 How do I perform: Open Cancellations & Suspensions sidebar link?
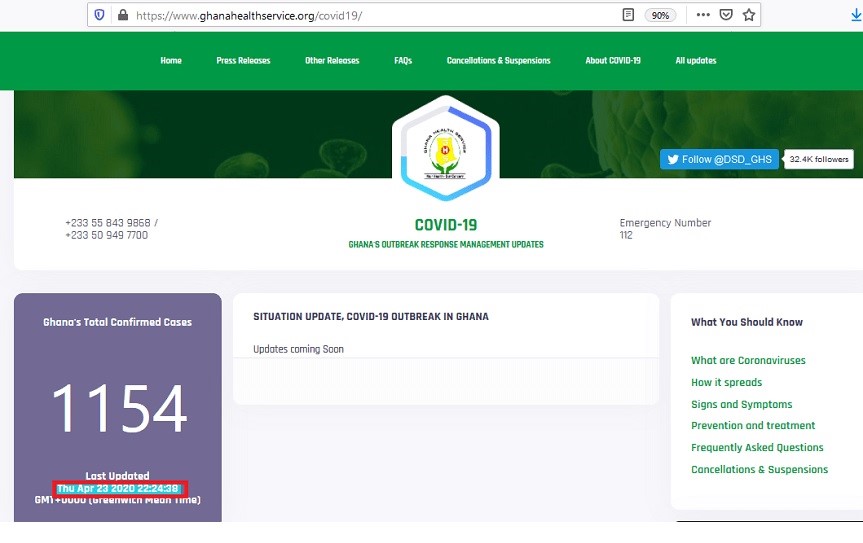pos(760,469)
